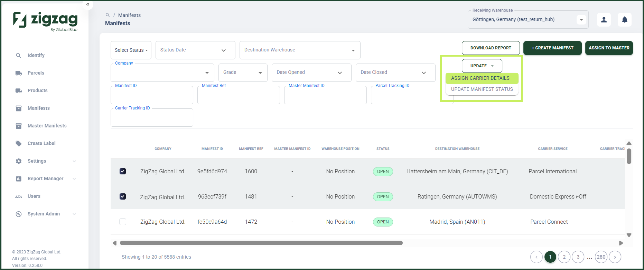This screenshot has height=270, width=644.
Task: Click the table's left scroll arrow
Action: (x=114, y=243)
